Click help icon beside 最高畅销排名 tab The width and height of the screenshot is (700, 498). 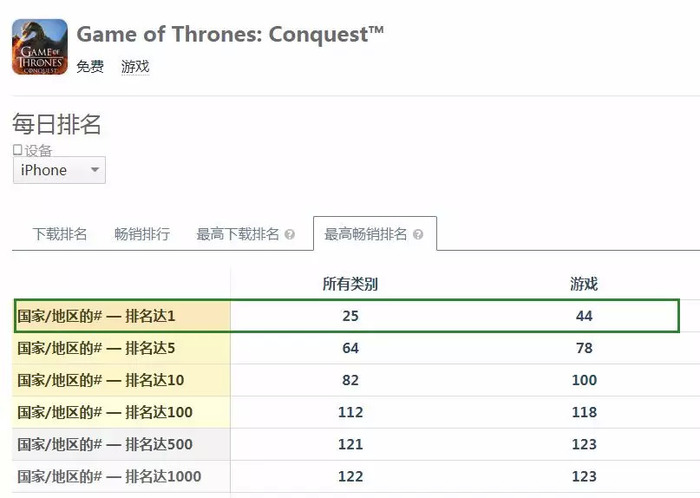click(418, 234)
